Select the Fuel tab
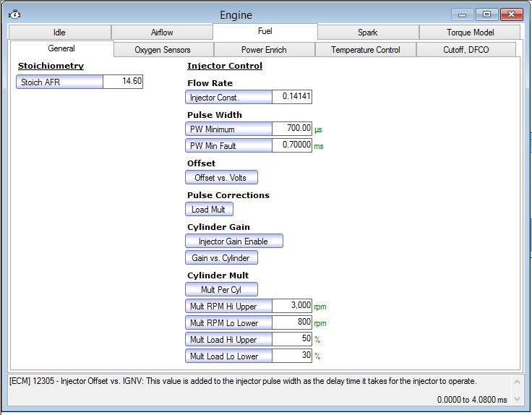This screenshot has width=532, height=415. [x=265, y=31]
